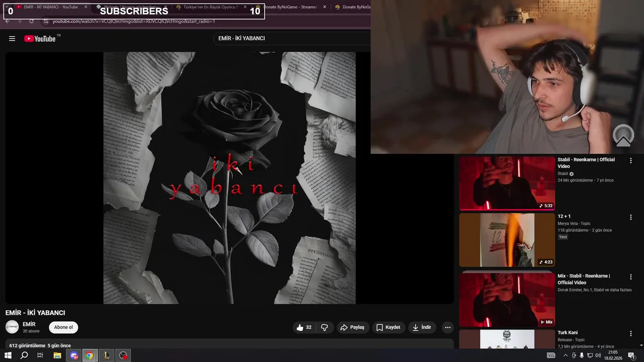Open options menu for Mix - Stabil - Reenkarne

point(630,277)
